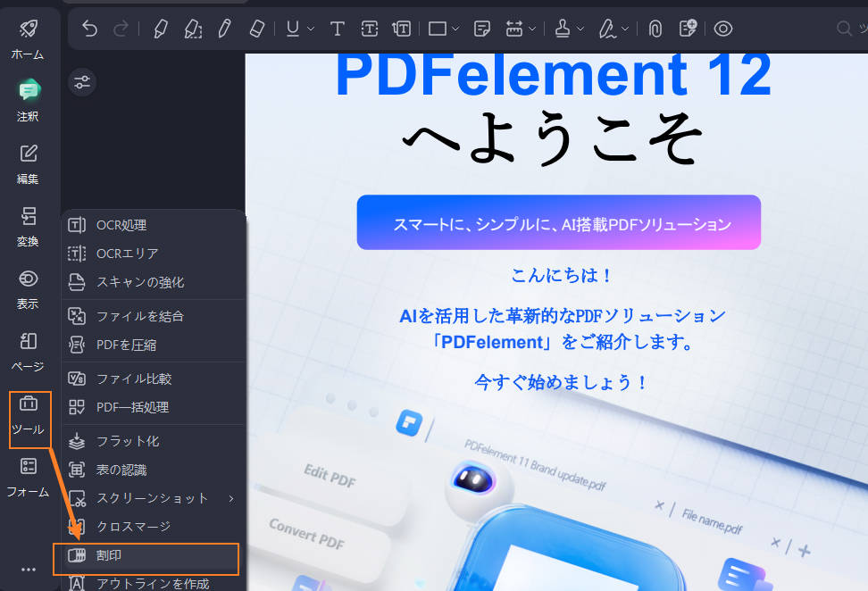Select the Pencil drawing tool
Screen dimensions: 868x591
tap(224, 28)
